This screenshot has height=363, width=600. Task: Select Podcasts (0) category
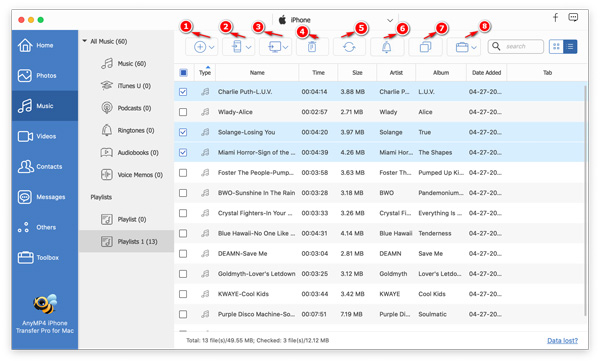point(126,108)
